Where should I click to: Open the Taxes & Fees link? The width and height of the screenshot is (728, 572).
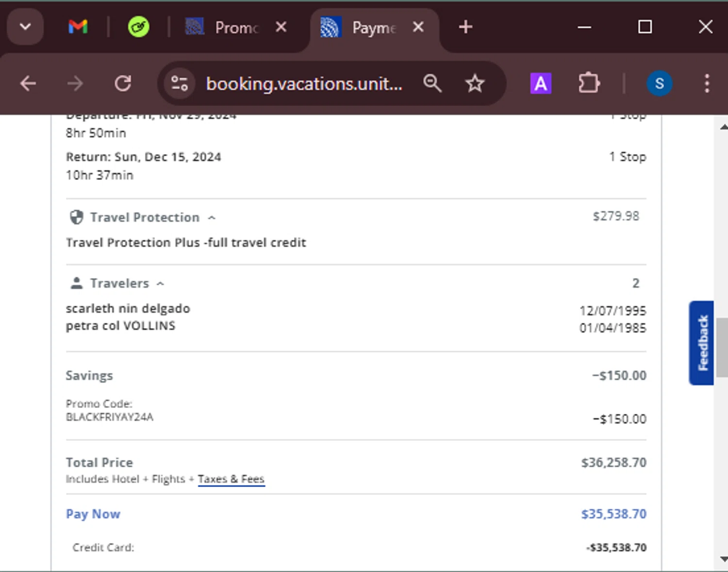tap(231, 479)
